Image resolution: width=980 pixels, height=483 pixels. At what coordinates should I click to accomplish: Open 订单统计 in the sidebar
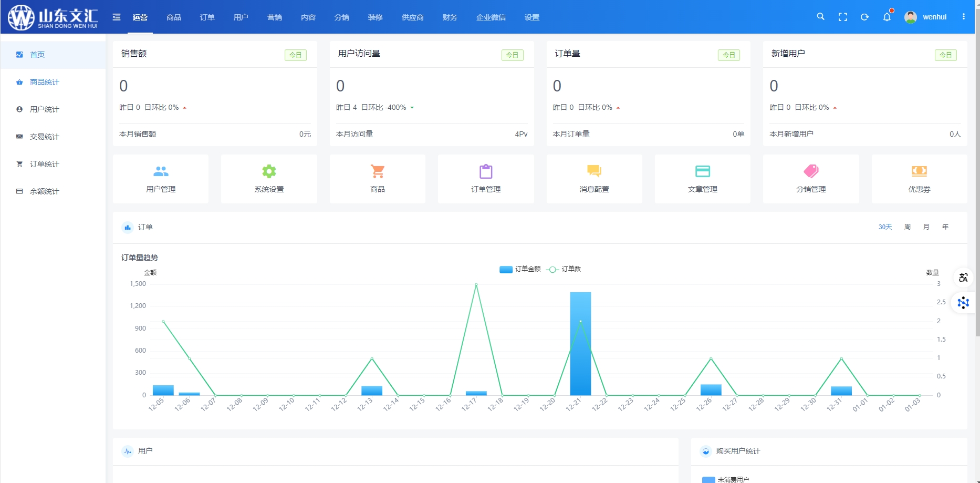coord(53,164)
